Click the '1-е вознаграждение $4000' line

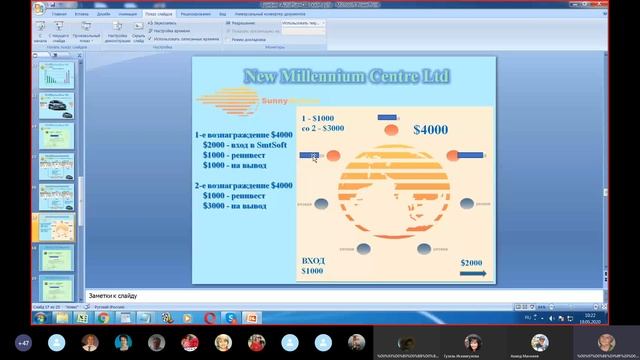[244, 135]
